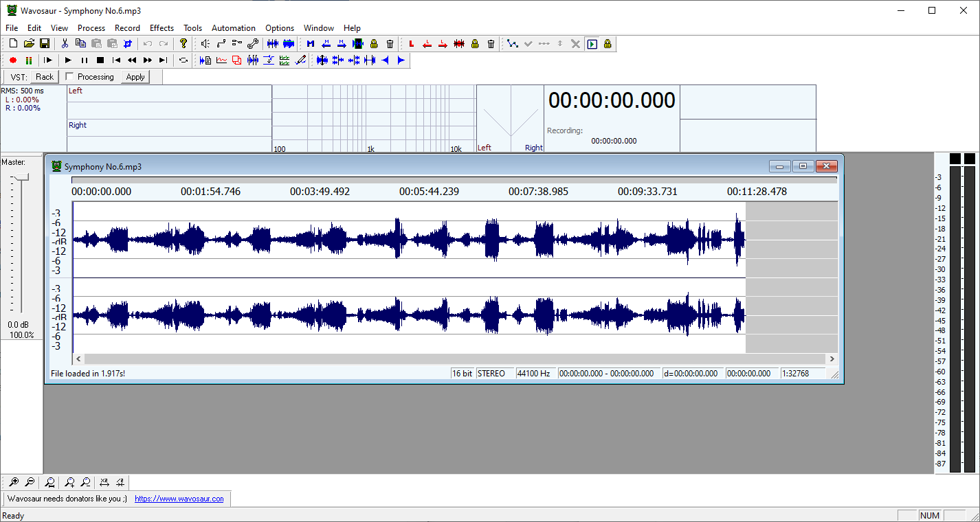Click the Master volume slider handle
The width and height of the screenshot is (980, 522).
click(21, 177)
